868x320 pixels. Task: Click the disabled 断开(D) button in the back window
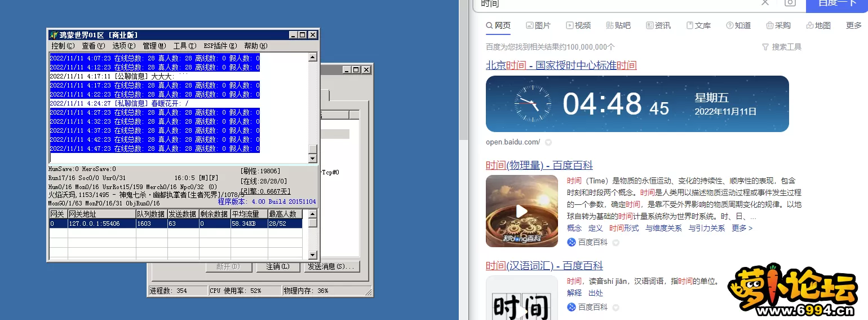point(228,266)
